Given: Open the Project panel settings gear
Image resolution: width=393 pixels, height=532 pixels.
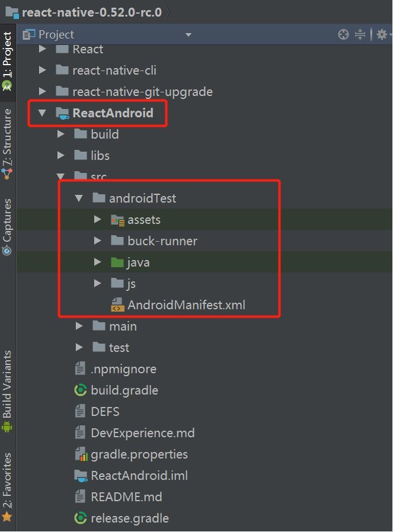Looking at the screenshot, I should coord(382,35).
